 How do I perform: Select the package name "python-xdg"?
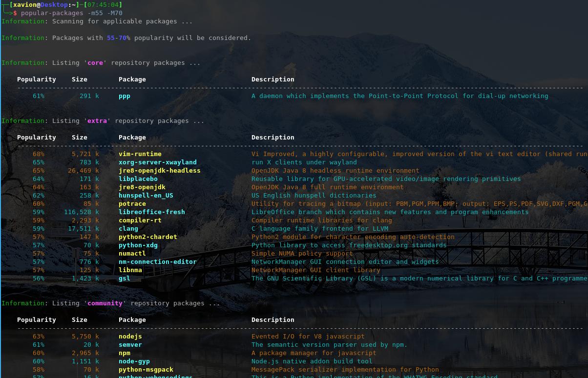coord(138,245)
